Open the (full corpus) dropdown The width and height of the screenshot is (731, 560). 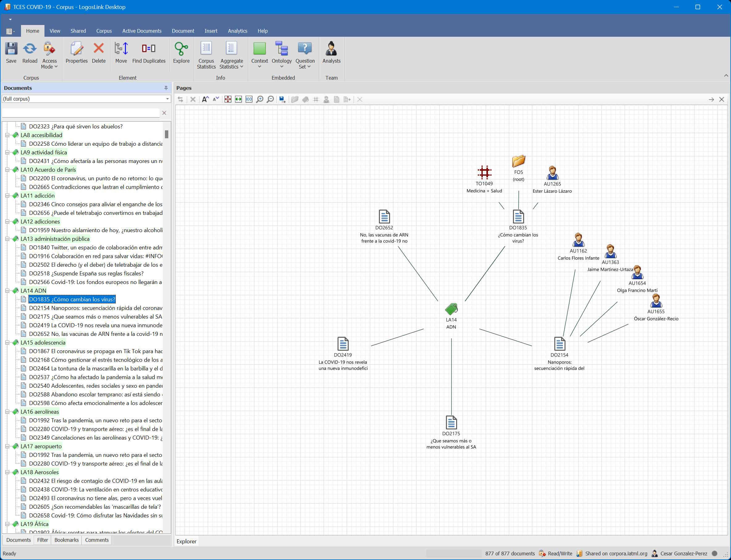[x=167, y=99]
